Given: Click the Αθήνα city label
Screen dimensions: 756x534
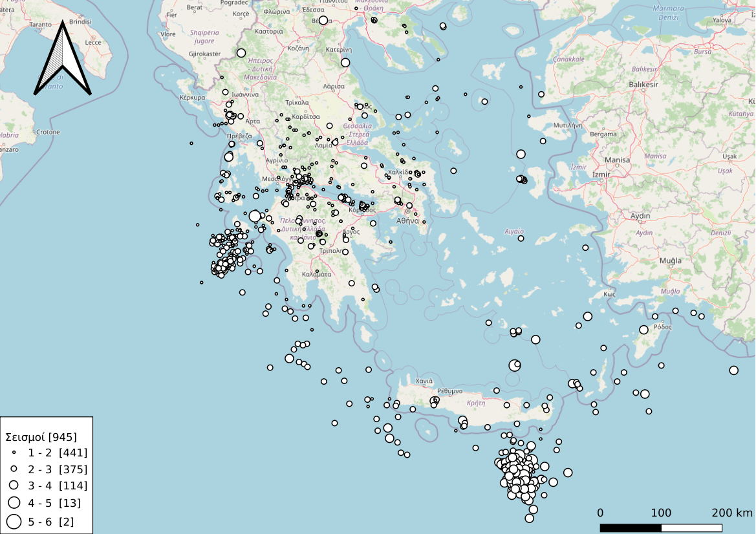Looking at the screenshot, I should (x=408, y=220).
